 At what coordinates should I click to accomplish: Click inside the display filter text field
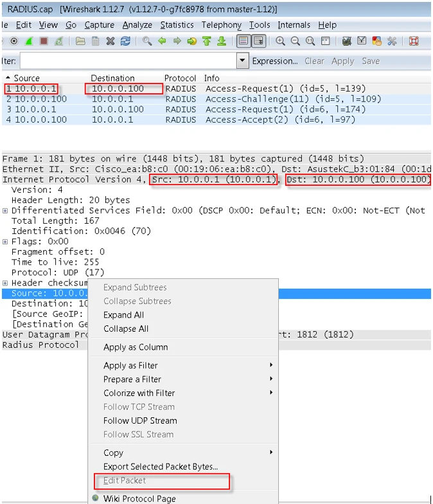coord(127,61)
